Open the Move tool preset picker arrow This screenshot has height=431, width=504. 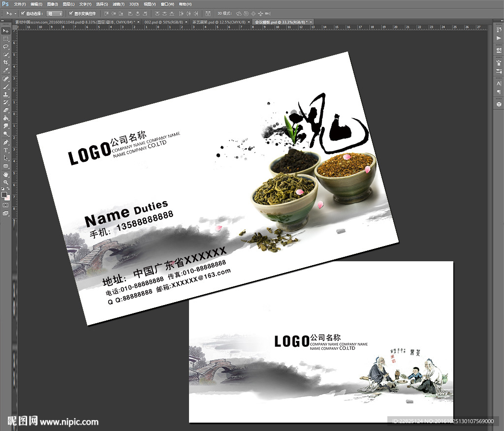click(x=16, y=13)
